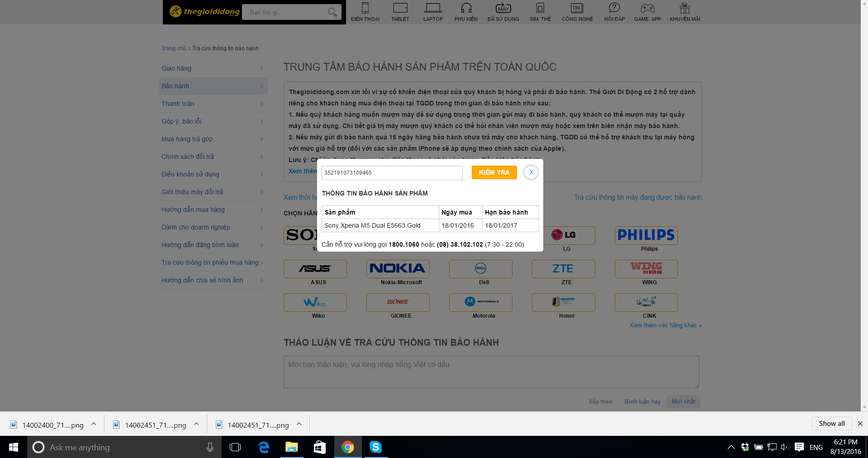Focus the IMEI number input field

pyautogui.click(x=392, y=172)
